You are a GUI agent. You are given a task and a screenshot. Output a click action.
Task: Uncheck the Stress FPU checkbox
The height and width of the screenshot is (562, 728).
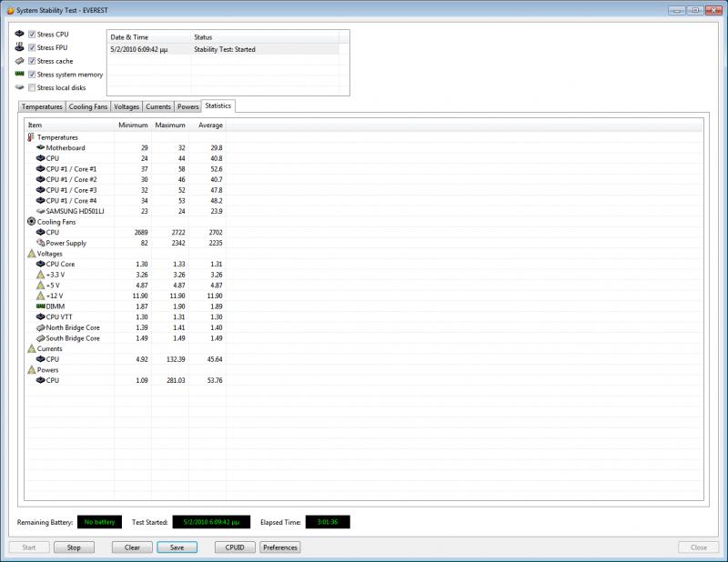(x=32, y=47)
